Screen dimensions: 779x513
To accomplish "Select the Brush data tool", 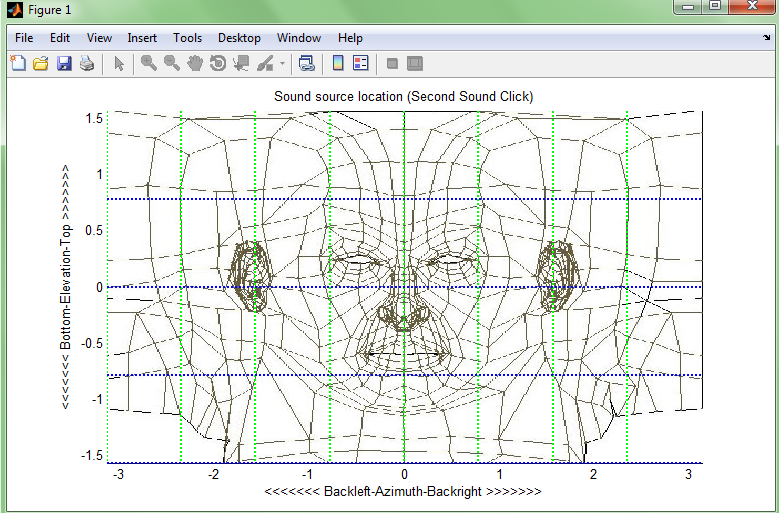I will (265, 64).
